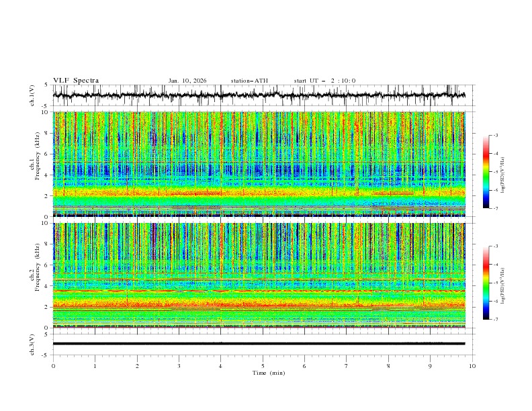This screenshot has width=532, height=411.
Task: Click inside the ch.1 spectrogram panel
Action: pyautogui.click(x=259, y=164)
